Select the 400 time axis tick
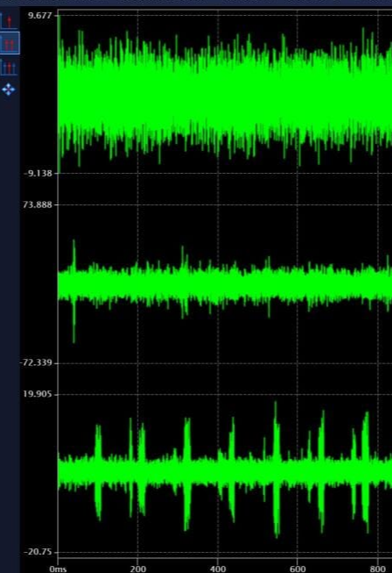392x573 pixels. point(217,569)
